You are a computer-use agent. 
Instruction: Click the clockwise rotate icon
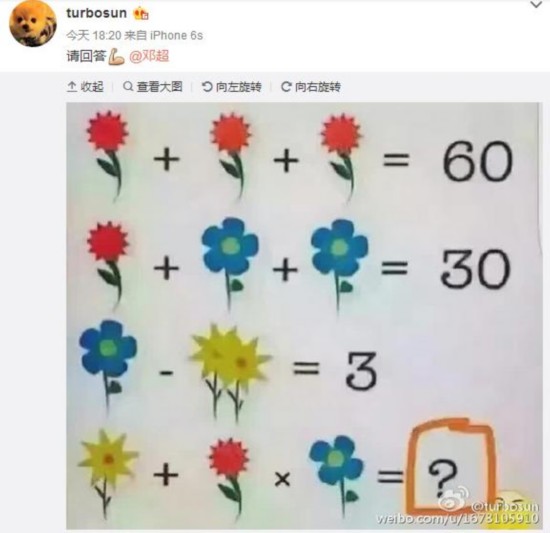click(286, 86)
